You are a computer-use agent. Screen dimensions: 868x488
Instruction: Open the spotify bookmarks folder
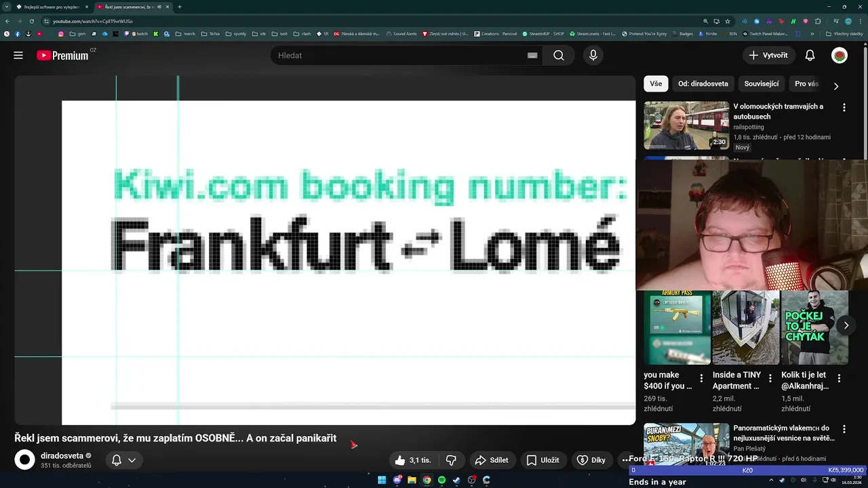(236, 34)
